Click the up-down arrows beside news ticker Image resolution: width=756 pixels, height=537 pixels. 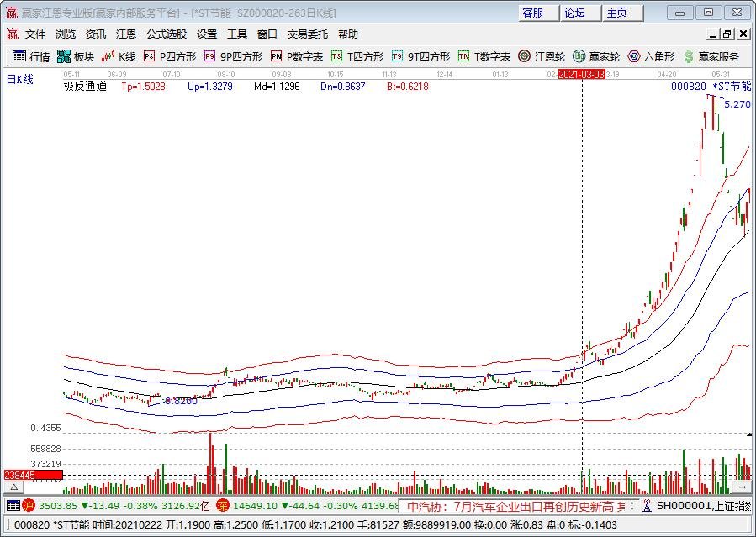pos(632,506)
